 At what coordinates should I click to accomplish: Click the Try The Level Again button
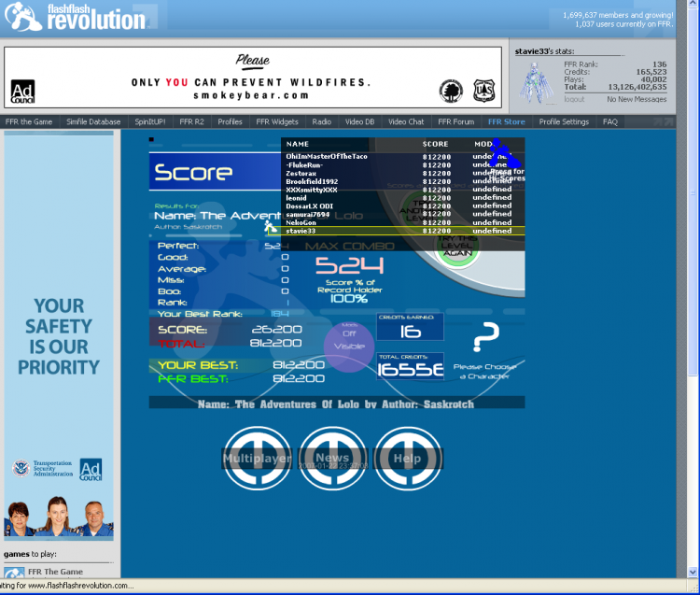tap(457, 247)
